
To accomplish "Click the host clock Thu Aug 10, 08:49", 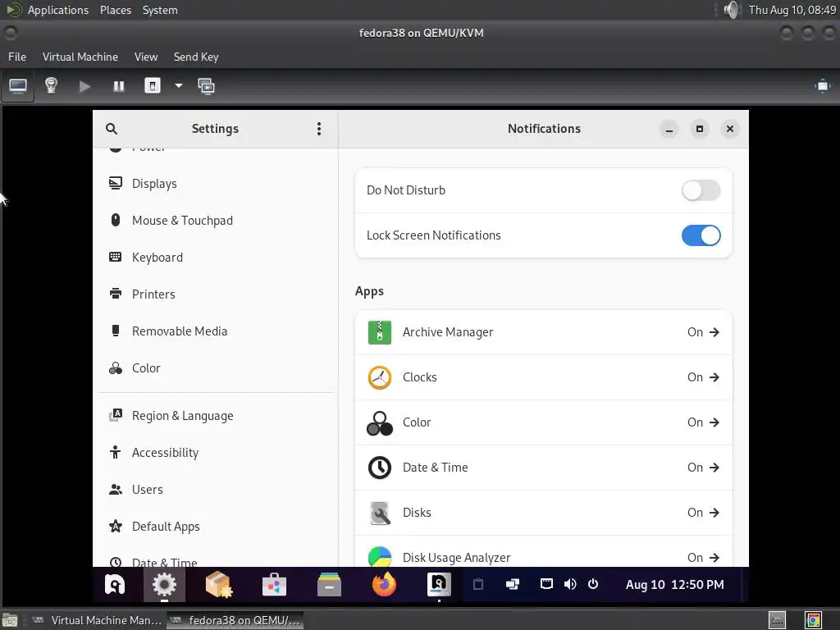I will pyautogui.click(x=792, y=10).
